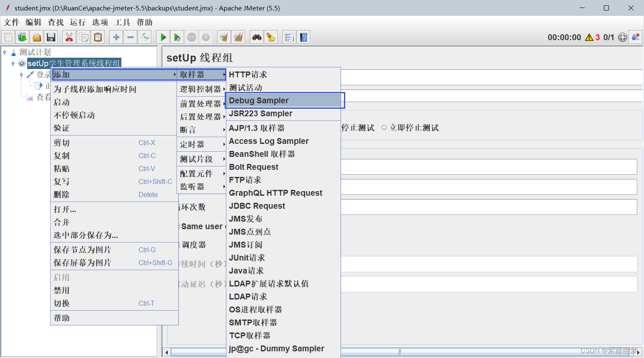
Task: Choose jp@gc - Dummy Sampler entry
Action: tap(284, 348)
